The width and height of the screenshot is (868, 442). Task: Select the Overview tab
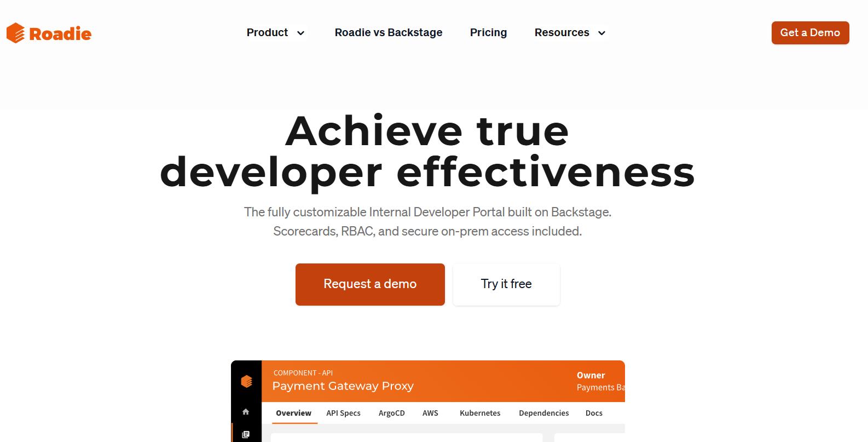point(293,413)
